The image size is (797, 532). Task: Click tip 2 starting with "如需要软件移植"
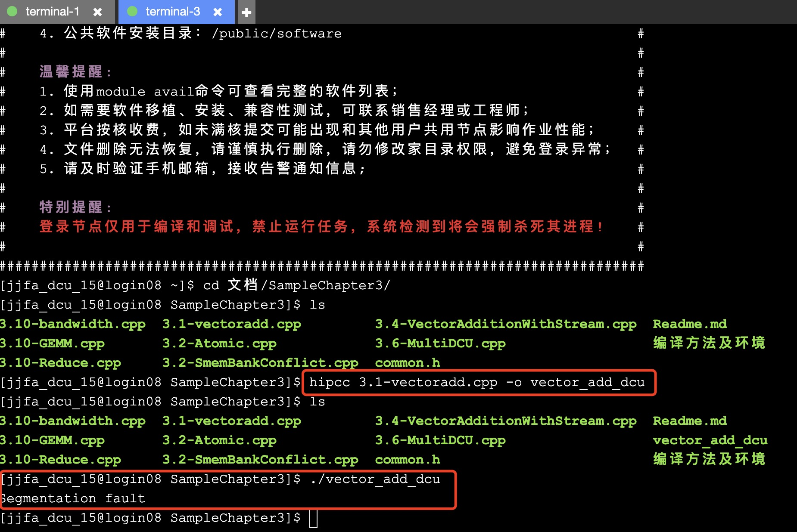[284, 111]
